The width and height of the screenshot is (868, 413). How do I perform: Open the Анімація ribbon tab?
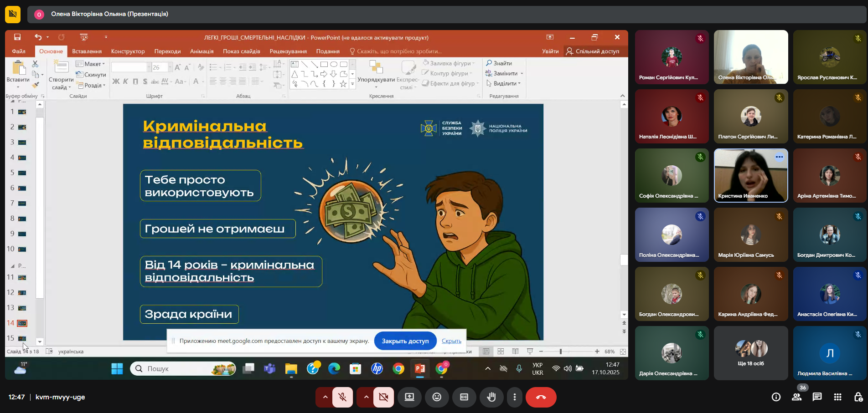point(201,51)
